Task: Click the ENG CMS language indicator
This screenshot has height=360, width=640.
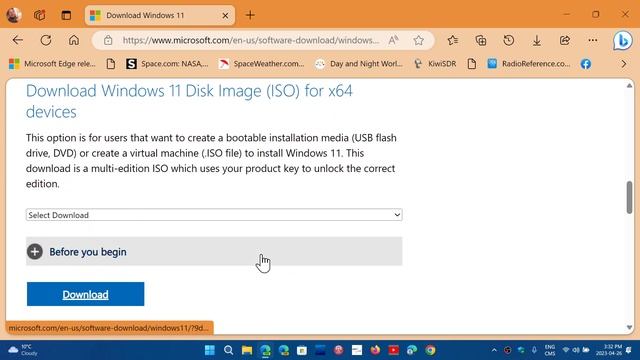Action: click(550, 350)
